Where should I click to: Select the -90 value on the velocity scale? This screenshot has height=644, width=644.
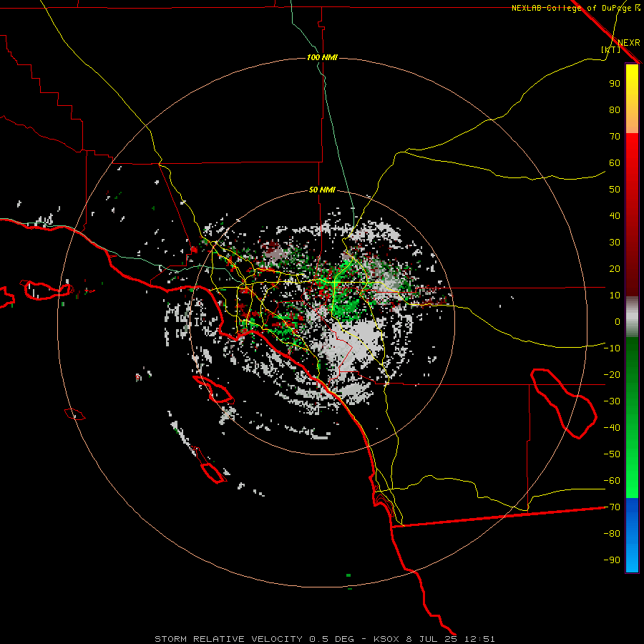coord(612,560)
